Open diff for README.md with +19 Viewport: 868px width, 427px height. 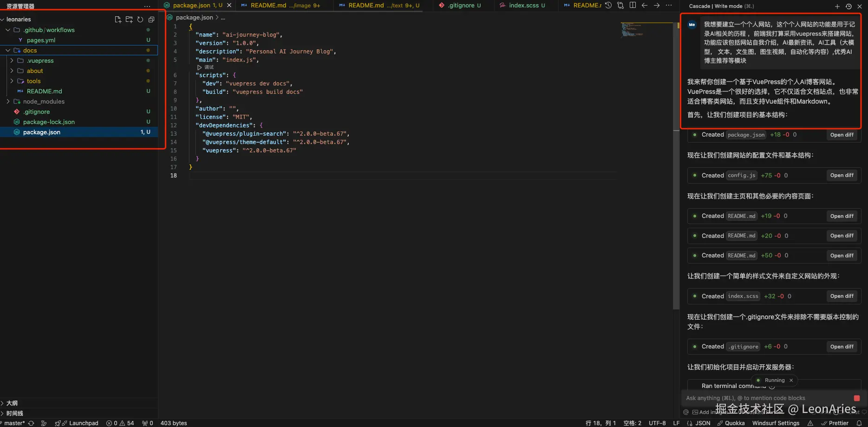coord(842,216)
